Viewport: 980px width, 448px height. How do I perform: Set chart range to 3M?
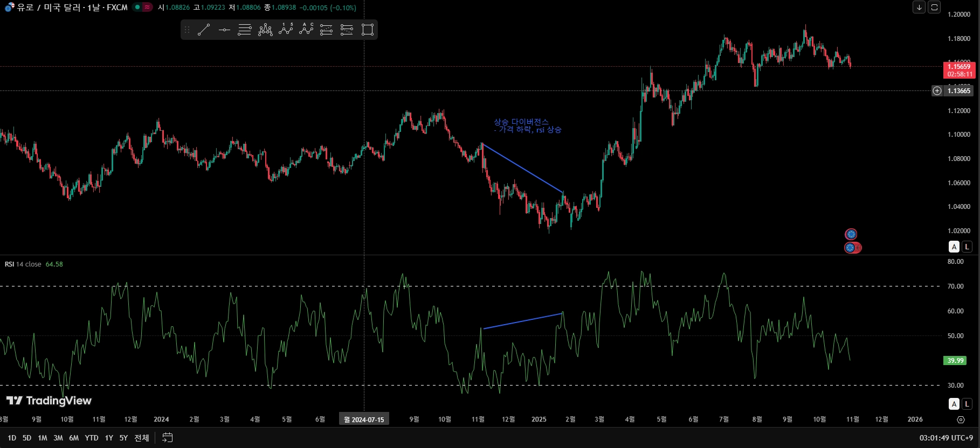tap(58, 438)
